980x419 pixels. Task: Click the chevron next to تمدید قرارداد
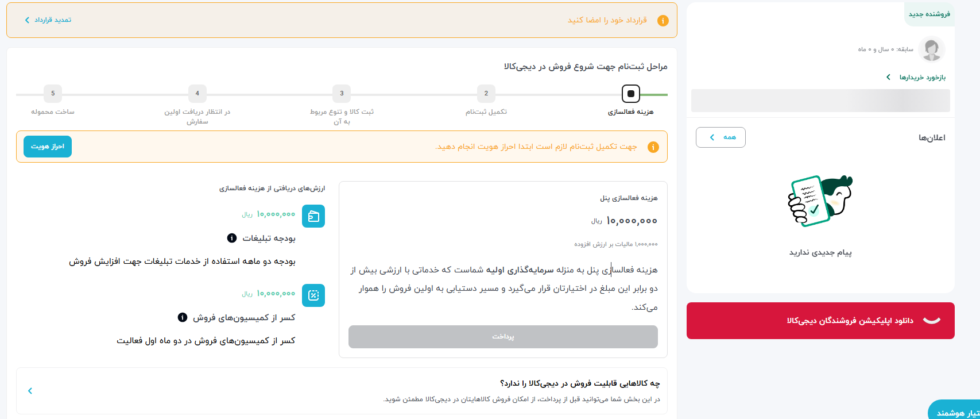(27, 20)
